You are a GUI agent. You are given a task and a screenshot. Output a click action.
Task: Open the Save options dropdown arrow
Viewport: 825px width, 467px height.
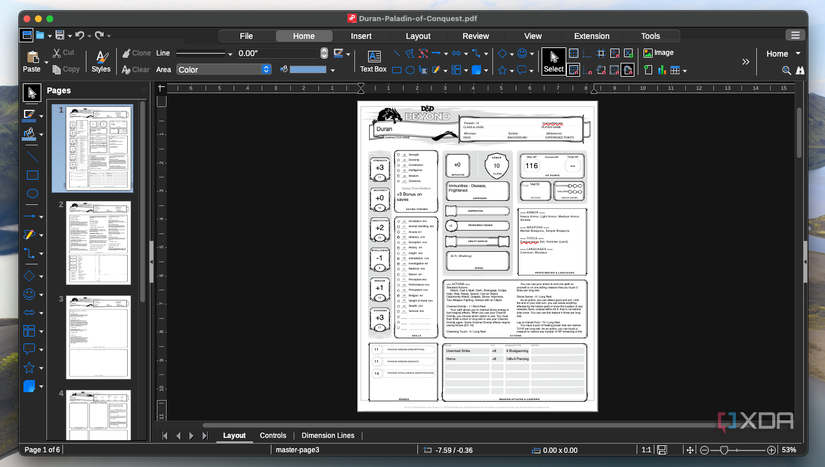point(69,36)
